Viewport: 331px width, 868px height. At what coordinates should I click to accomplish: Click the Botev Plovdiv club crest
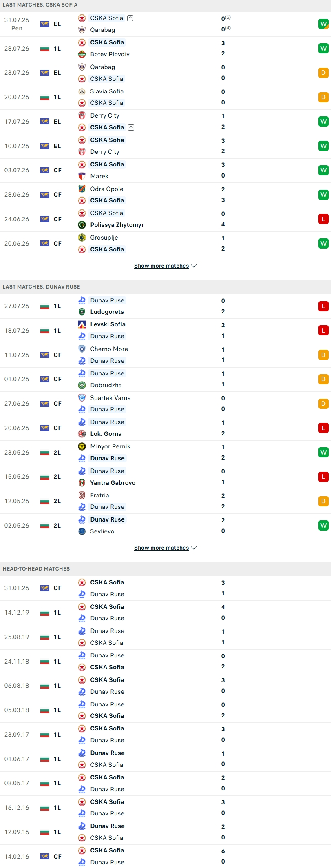(x=82, y=54)
